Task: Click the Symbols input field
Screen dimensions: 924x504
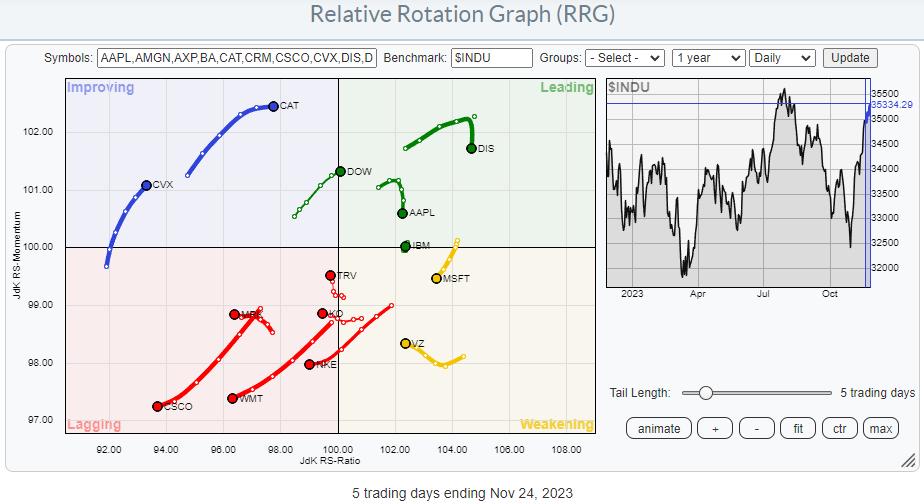Action: coord(237,58)
